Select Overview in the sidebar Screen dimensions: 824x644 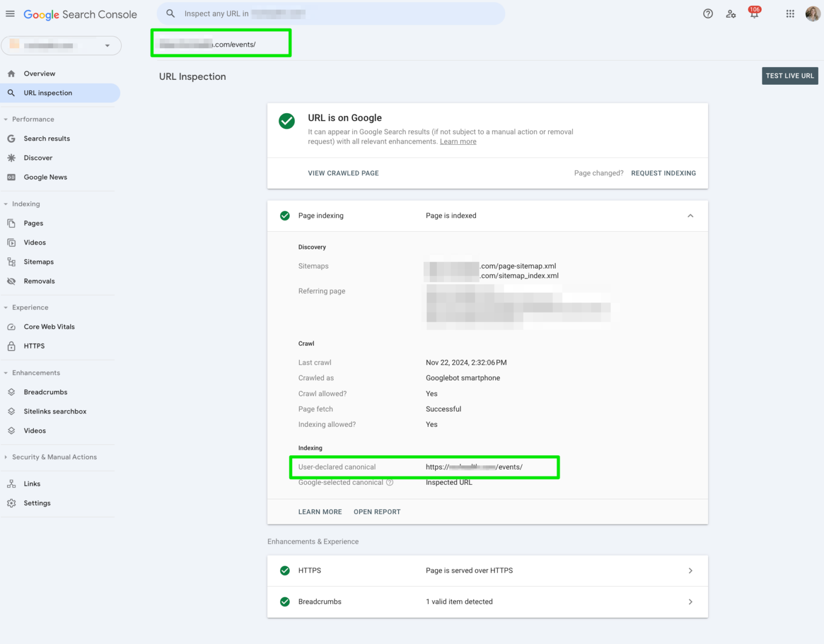click(x=39, y=73)
